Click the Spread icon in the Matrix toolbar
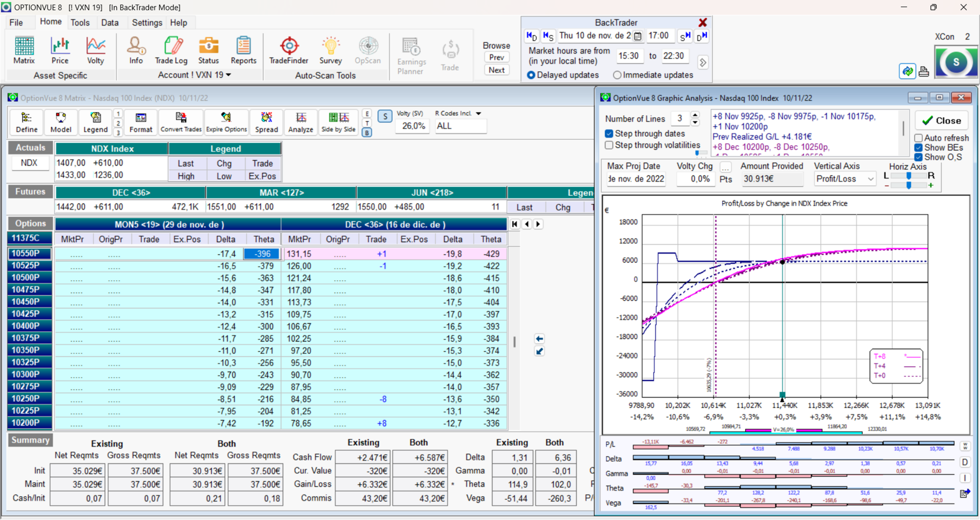Image resolution: width=980 pixels, height=520 pixels. tap(267, 122)
